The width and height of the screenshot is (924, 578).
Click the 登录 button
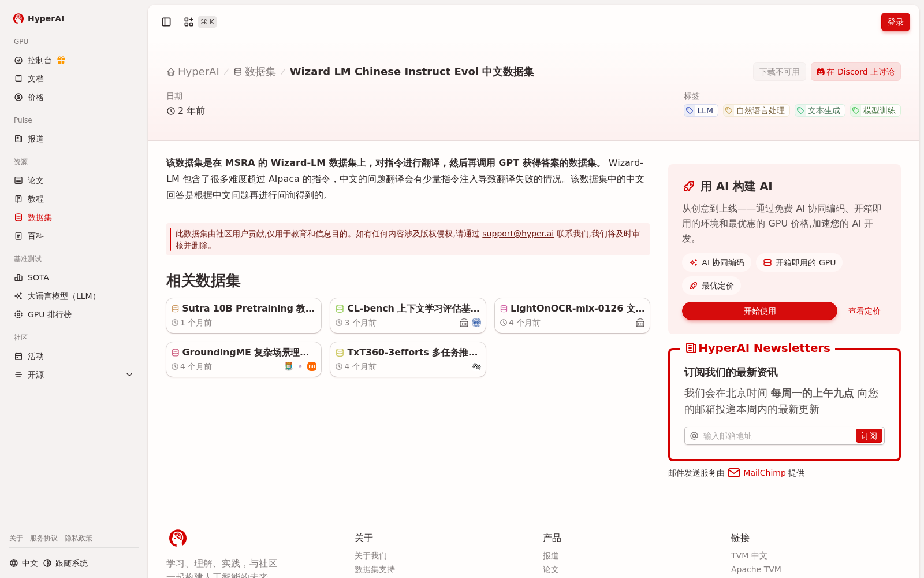pos(895,22)
